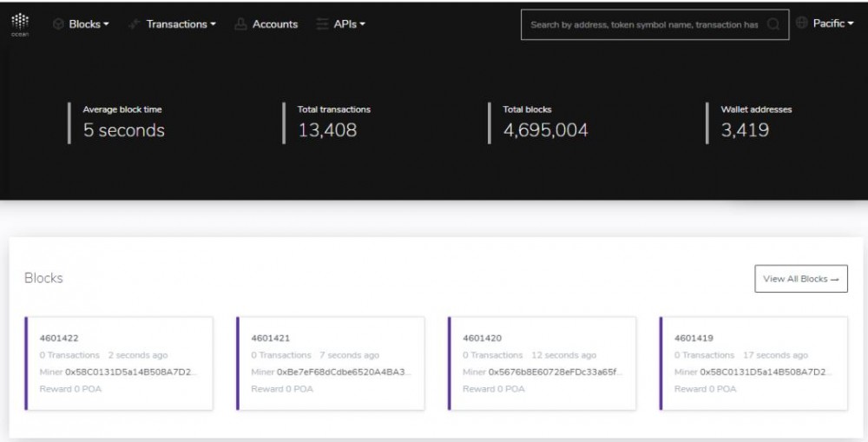Expand the Blocks dropdown menu
The image size is (868, 442).
89,24
